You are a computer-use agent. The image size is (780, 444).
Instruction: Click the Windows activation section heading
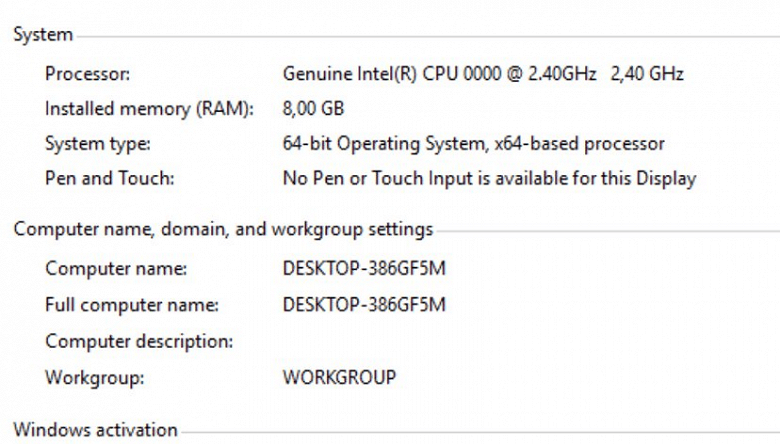pos(95,431)
